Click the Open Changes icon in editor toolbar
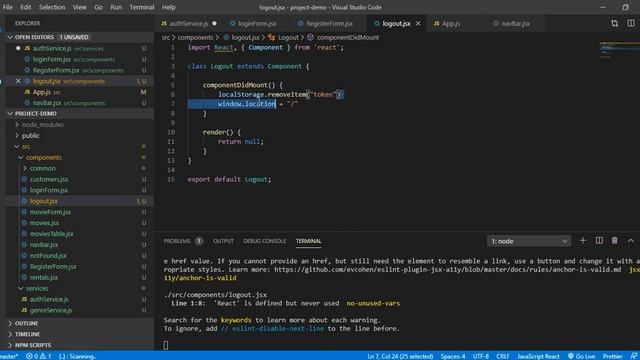Image resolution: width=640 pixels, height=360 pixels. point(614,23)
